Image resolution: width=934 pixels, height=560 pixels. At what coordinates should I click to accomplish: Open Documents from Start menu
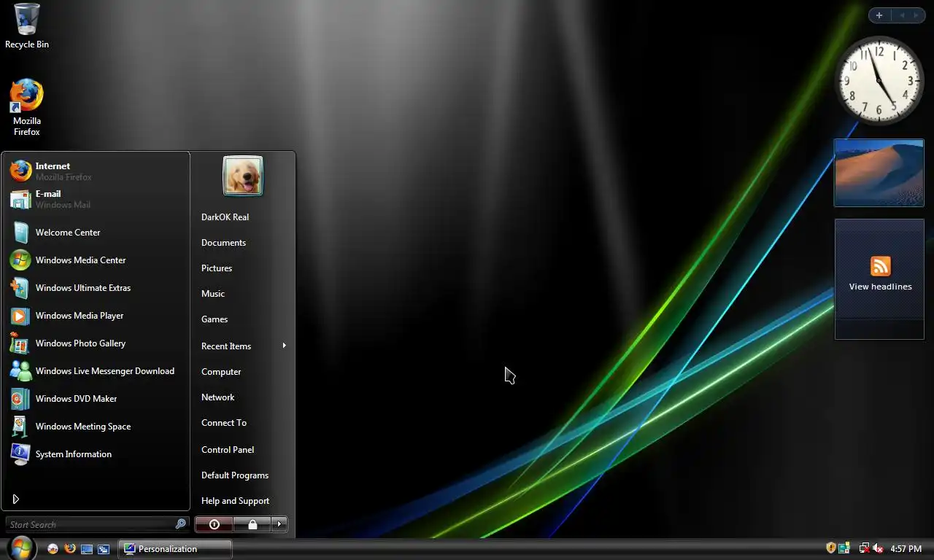coord(223,243)
